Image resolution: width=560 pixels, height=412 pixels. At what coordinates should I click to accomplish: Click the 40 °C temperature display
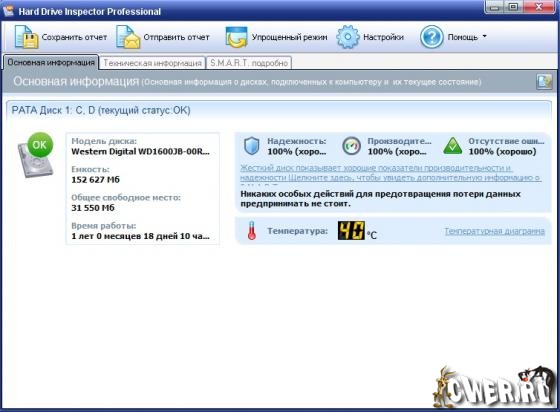click(x=357, y=231)
